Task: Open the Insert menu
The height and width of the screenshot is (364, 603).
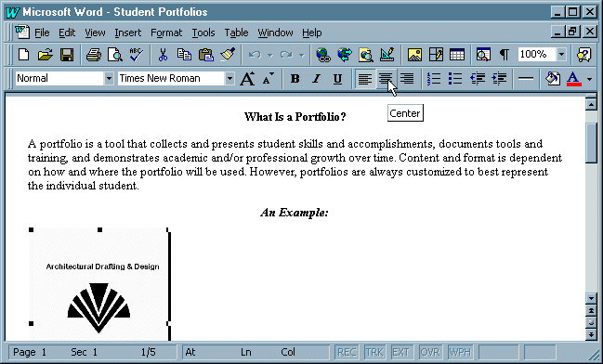Action: 127,33
